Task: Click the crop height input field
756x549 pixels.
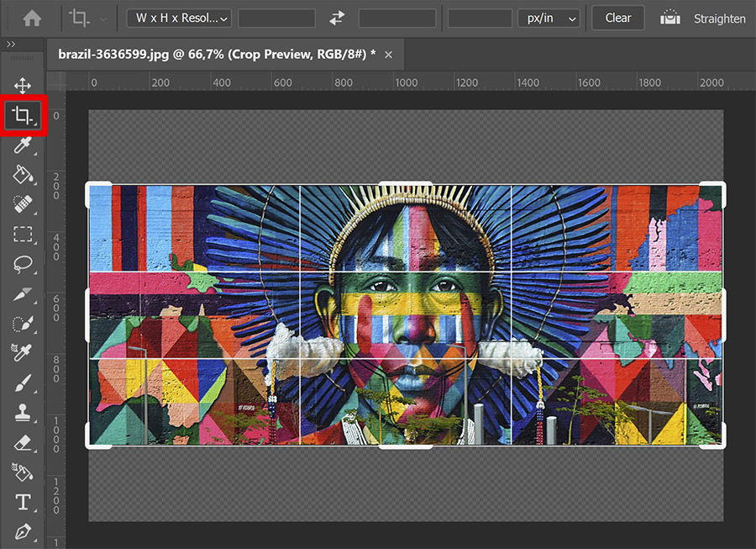Action: tap(397, 18)
